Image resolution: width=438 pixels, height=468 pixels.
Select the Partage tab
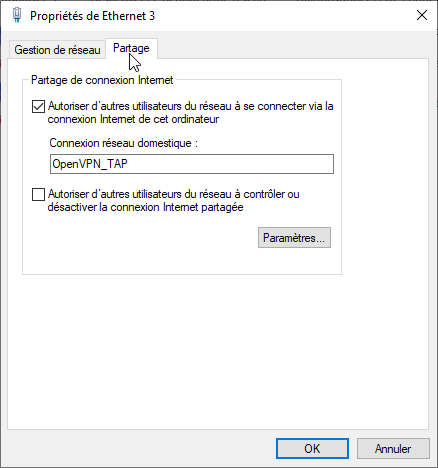coord(131,48)
